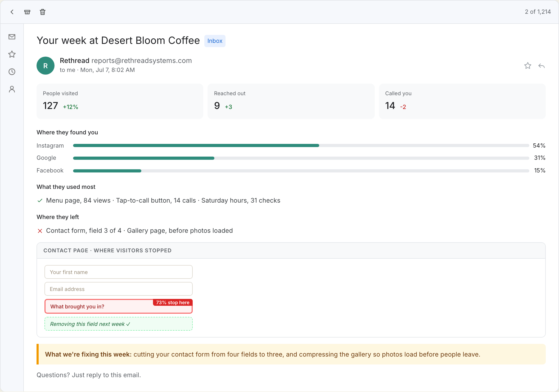Click the Inbox label tag
The image size is (559, 392).
pyautogui.click(x=215, y=41)
